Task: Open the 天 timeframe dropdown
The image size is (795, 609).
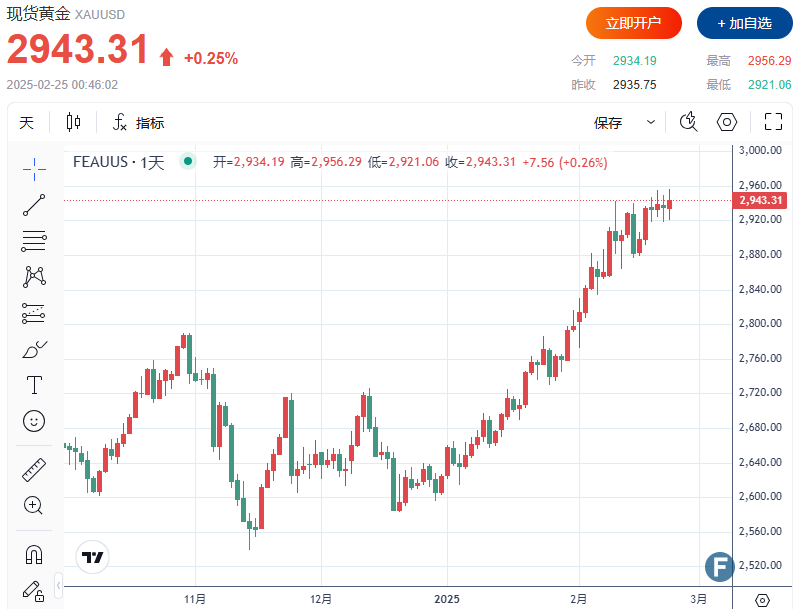Action: point(27,123)
